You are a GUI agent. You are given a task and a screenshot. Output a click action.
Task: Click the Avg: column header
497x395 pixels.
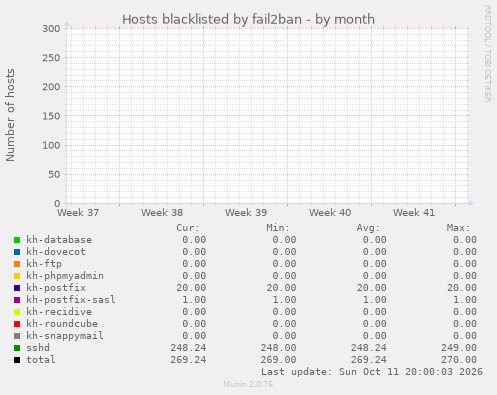click(368, 228)
